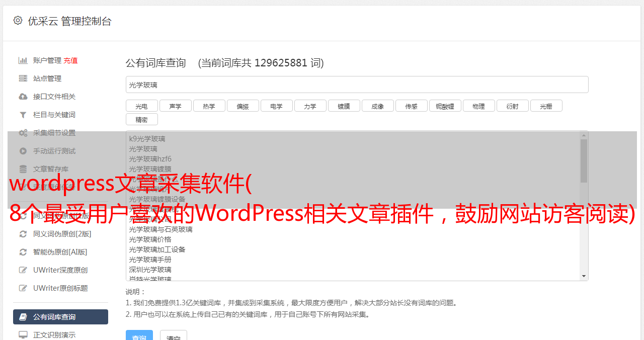Click the red 充值 link
Image resolution: width=644 pixels, height=340 pixels.
(x=70, y=60)
